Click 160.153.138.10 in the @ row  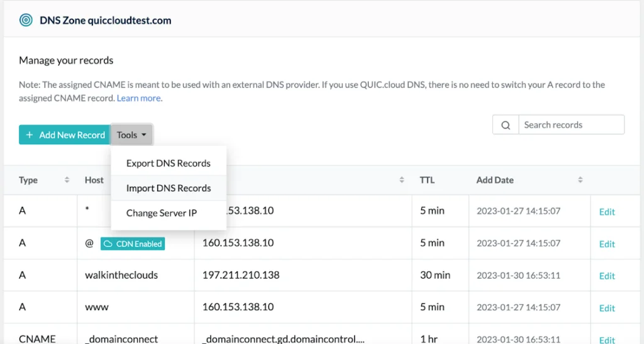click(238, 243)
